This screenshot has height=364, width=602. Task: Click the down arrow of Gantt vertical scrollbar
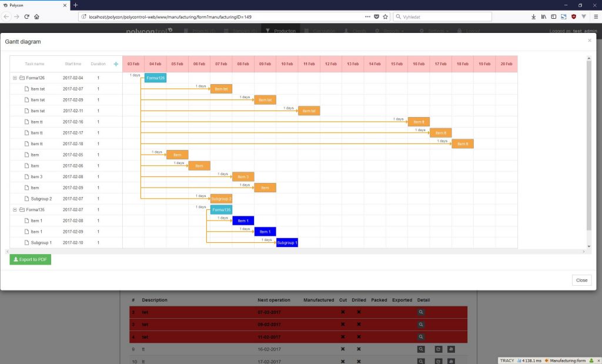click(x=589, y=246)
